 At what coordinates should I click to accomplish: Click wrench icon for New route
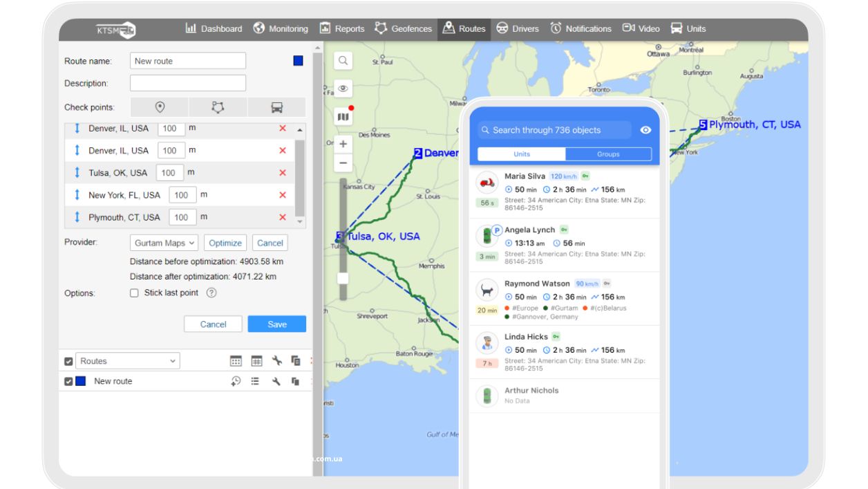(x=276, y=381)
